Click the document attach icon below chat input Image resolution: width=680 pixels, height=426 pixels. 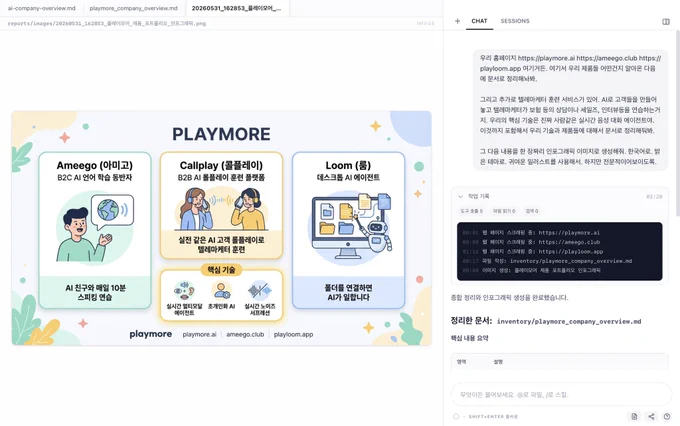(634, 416)
